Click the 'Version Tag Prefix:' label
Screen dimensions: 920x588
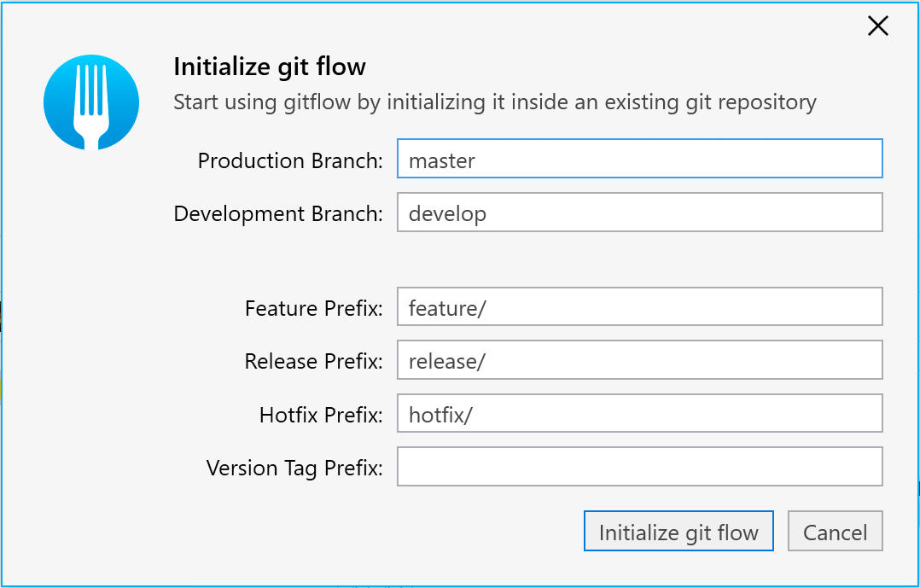(294, 469)
